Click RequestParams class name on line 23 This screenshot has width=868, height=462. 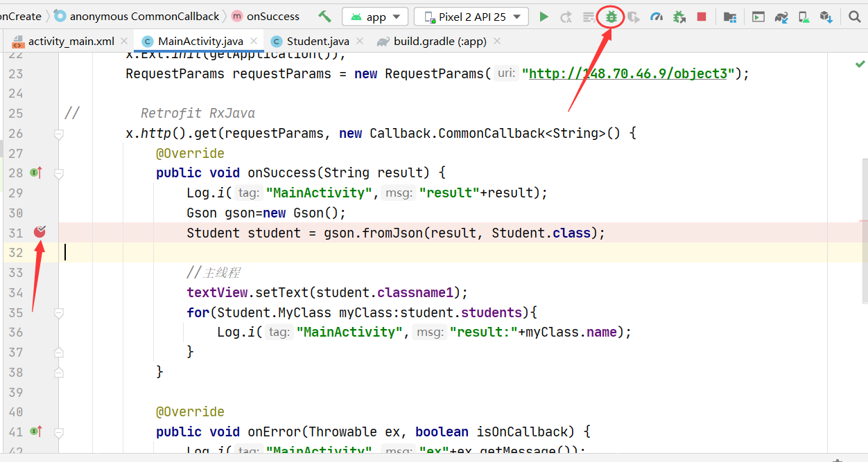pos(175,73)
